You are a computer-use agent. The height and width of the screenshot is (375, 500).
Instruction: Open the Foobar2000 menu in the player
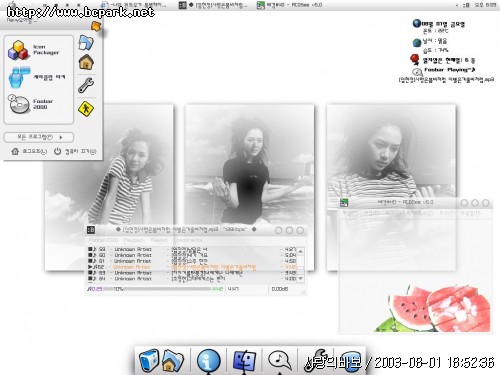(103, 240)
